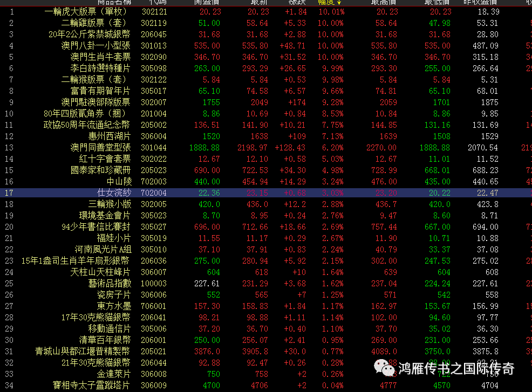Click code 100003

click(x=154, y=284)
